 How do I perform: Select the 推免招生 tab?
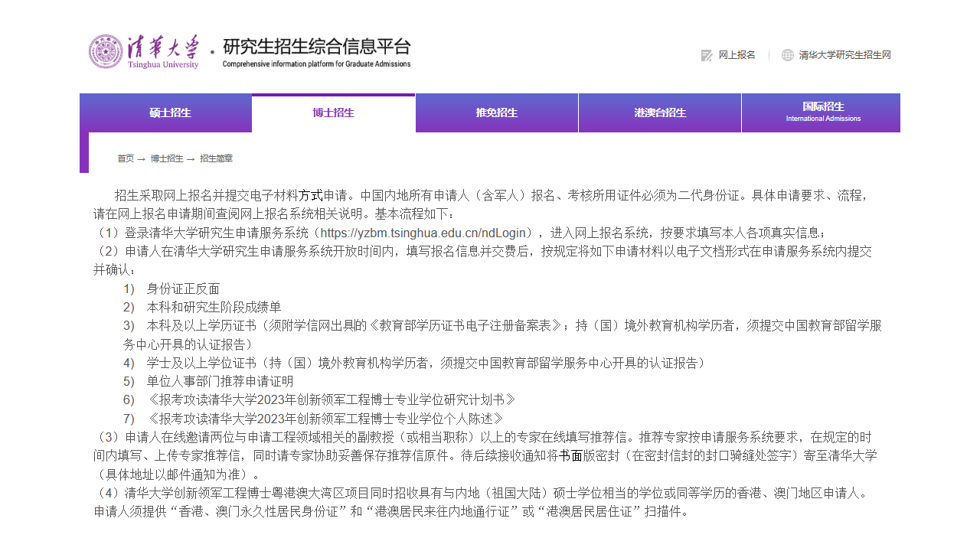[496, 112]
